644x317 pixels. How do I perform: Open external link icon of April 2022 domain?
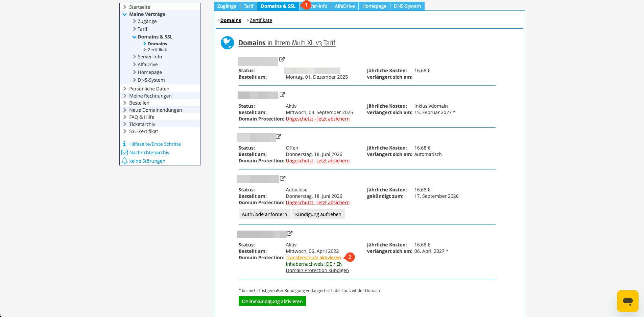pos(289,233)
